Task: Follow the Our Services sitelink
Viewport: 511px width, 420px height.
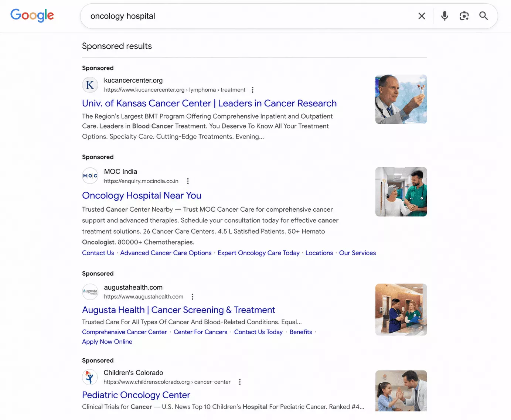Action: (357, 253)
